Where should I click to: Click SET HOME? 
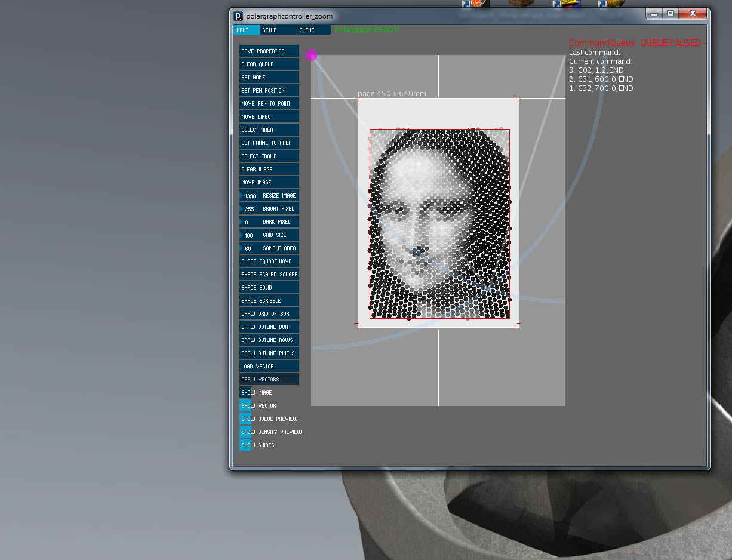tap(269, 77)
